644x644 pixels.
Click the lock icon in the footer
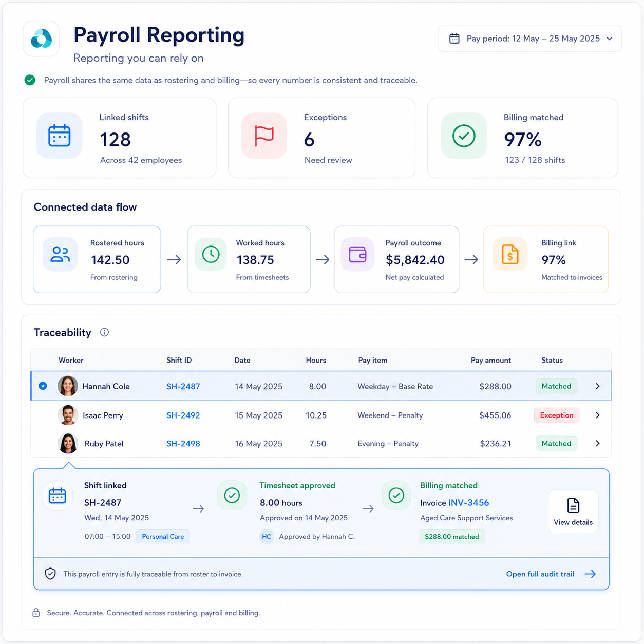point(36,613)
